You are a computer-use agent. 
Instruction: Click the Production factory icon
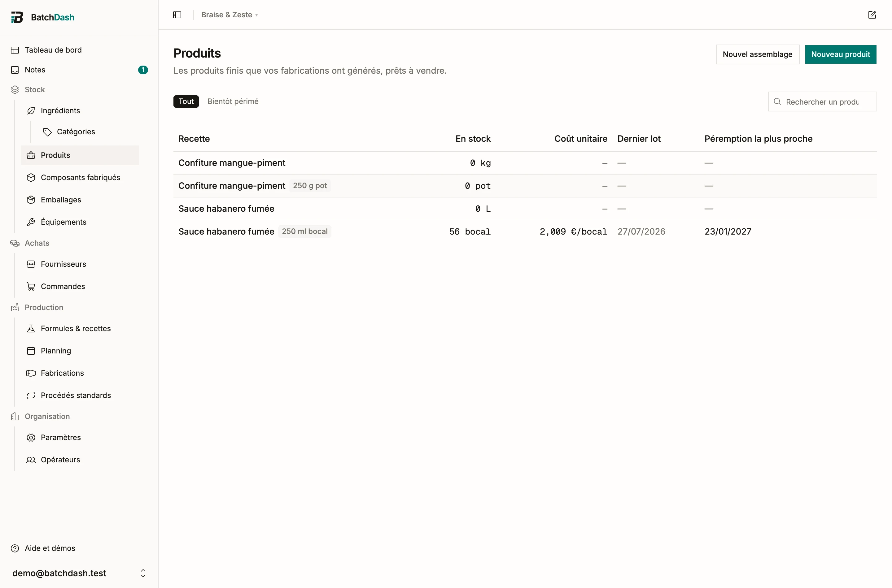click(15, 308)
